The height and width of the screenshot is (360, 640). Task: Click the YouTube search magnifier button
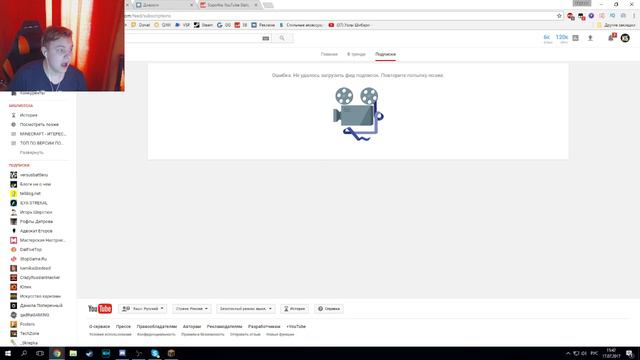[282, 38]
